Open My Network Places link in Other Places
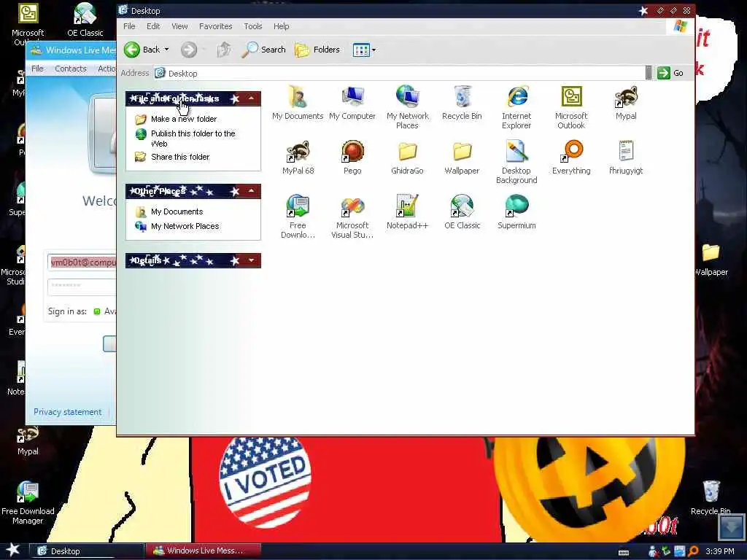Viewport: 747px width, 560px height. click(x=185, y=226)
